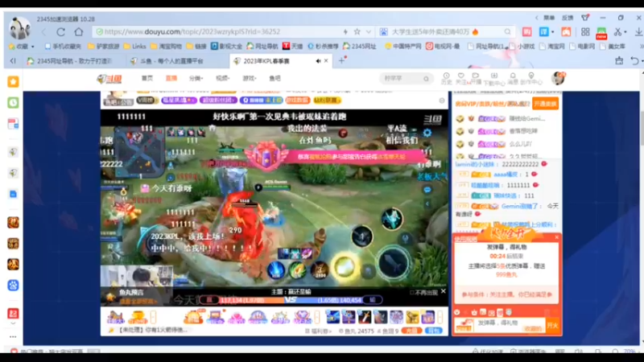
Task: Click the Douyu user avatar
Action: [x=558, y=78]
